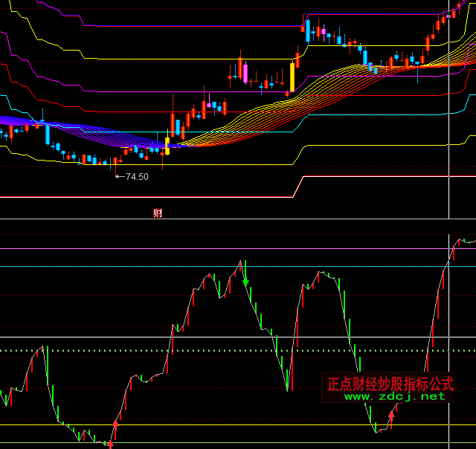Click the lowest red up arrow at bottom left

(x=110, y=443)
